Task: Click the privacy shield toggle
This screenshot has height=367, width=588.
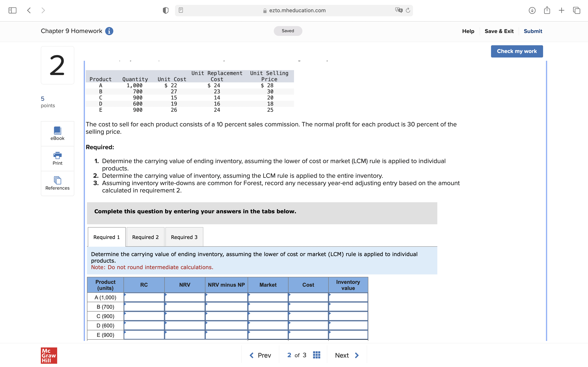Action: (x=165, y=10)
